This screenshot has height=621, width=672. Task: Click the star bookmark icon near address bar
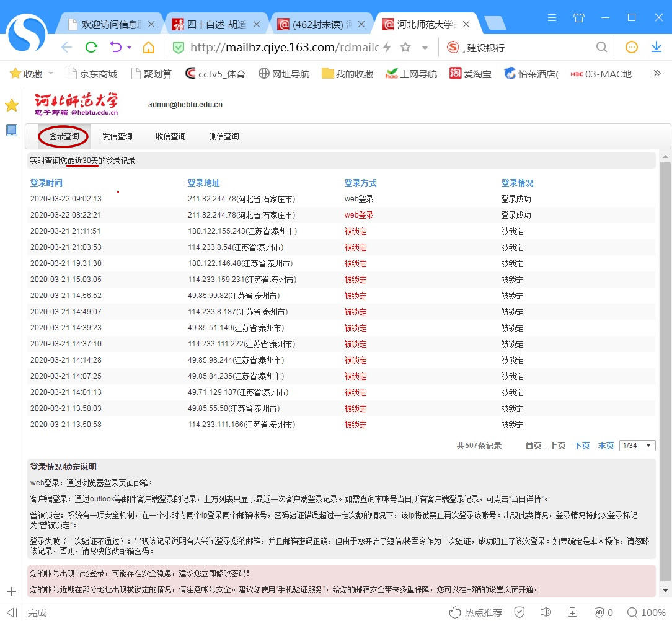coord(406,46)
